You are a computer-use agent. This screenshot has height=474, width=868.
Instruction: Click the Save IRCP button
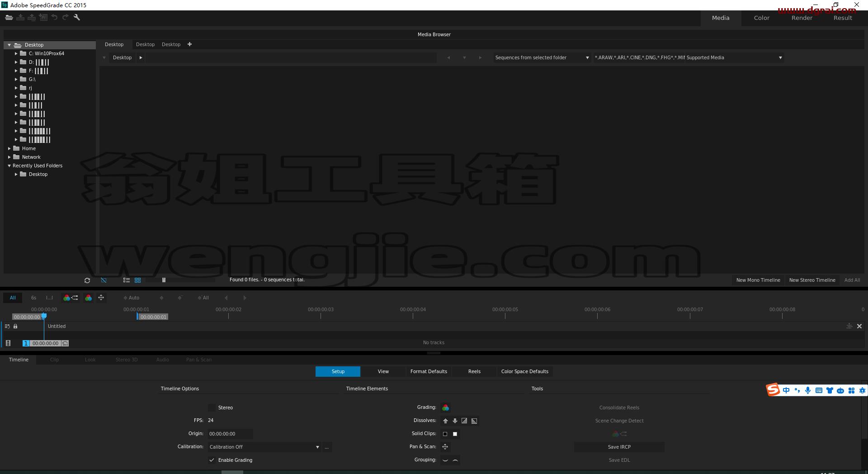click(619, 447)
